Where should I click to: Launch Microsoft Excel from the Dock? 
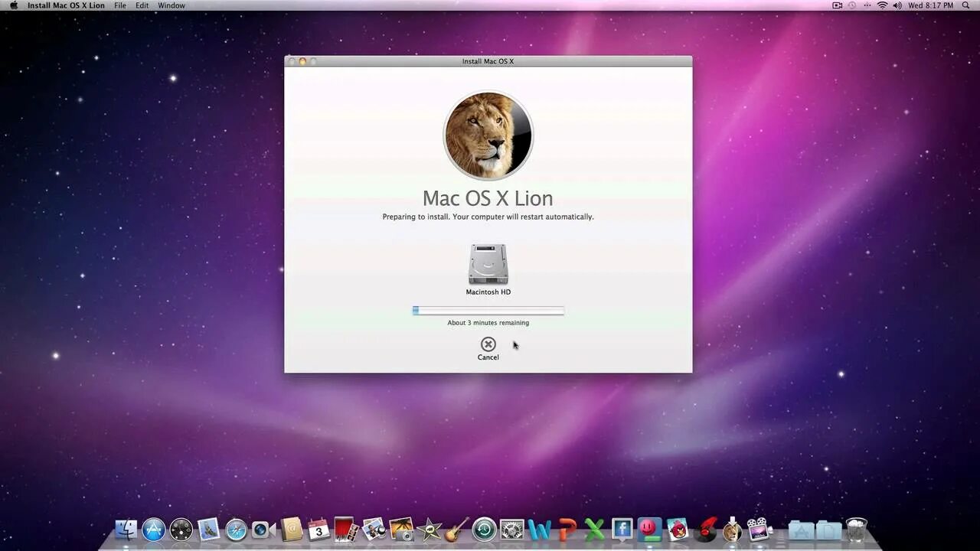[x=594, y=530]
